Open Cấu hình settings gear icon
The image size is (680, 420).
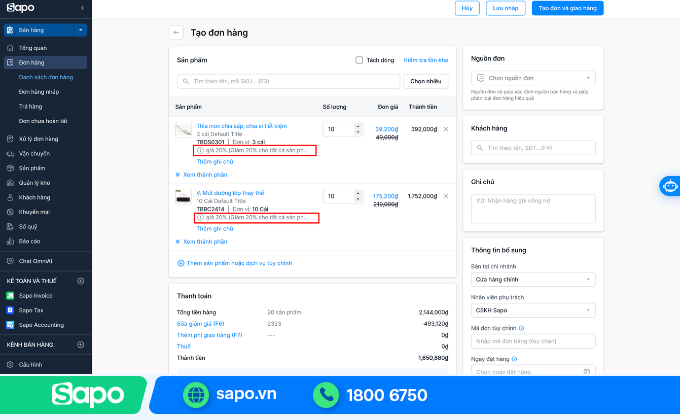tap(10, 364)
